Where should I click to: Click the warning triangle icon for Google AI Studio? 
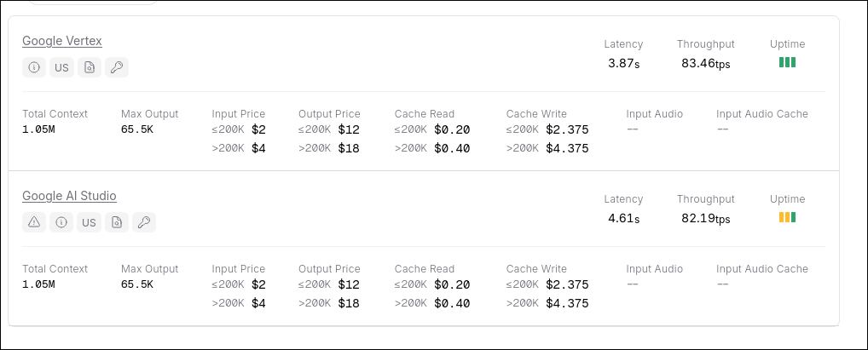point(34,223)
